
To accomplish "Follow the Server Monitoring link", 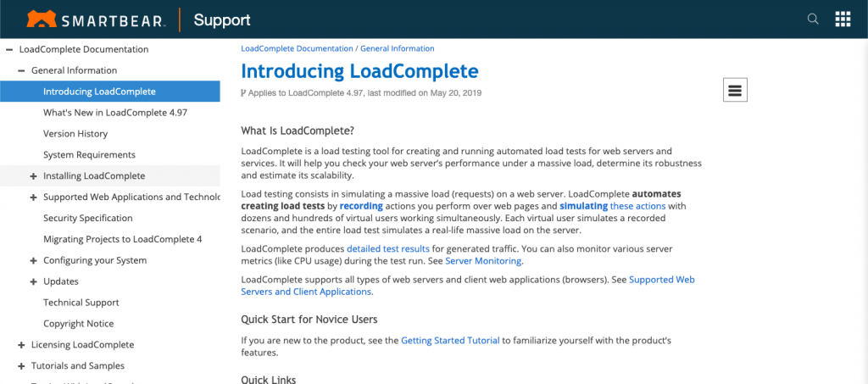I will (483, 260).
